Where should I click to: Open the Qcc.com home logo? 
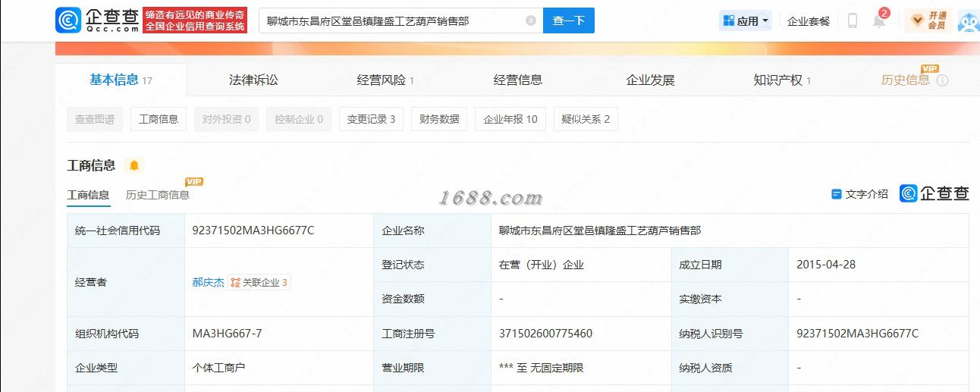click(97, 20)
